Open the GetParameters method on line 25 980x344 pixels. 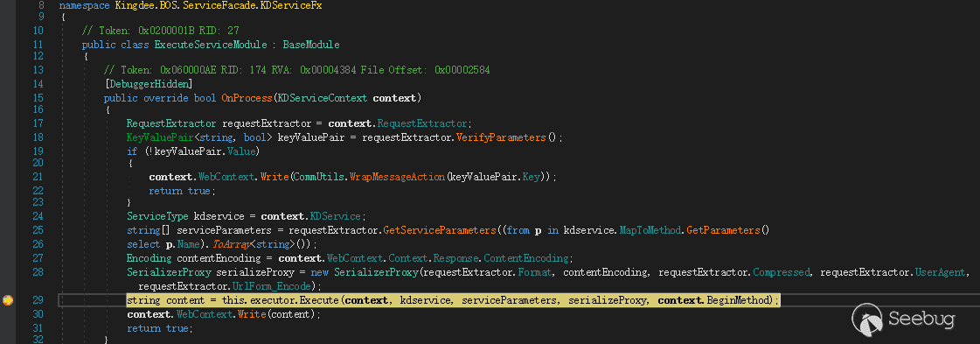(722, 230)
